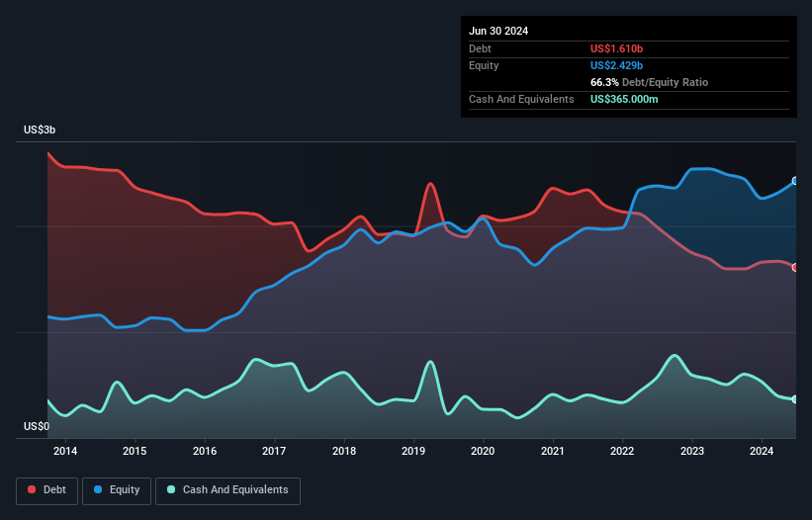Viewport: 812px width, 520px height.
Task: Click the 66.3% Debt/Equity Ratio text
Action: 649,82
